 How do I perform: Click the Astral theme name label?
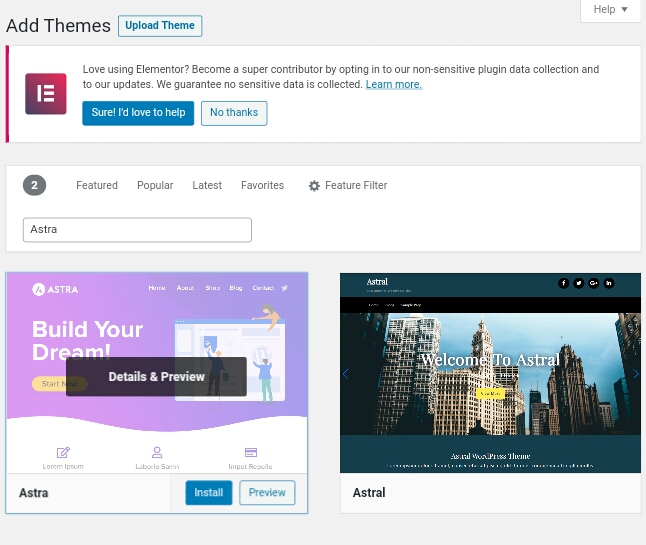pyautogui.click(x=369, y=493)
